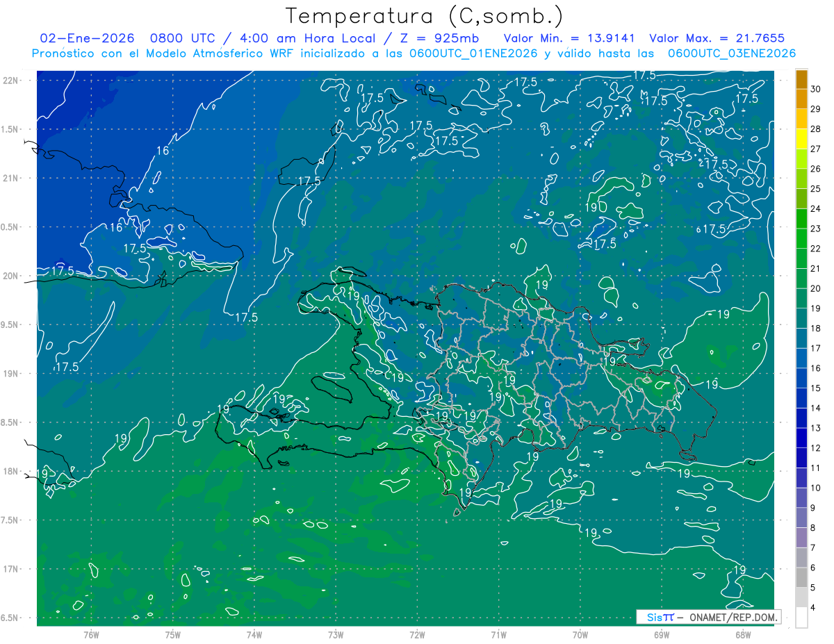
Task: Click the colorbar label '10'
Action: click(816, 488)
